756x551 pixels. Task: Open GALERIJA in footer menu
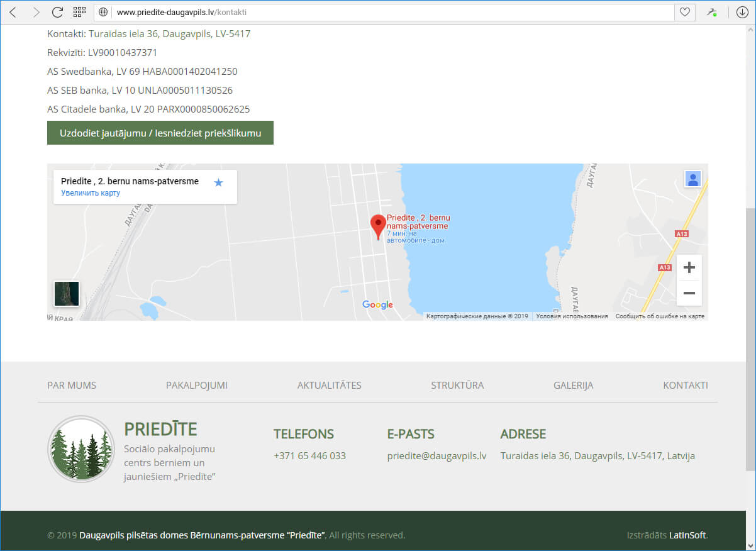click(x=573, y=386)
